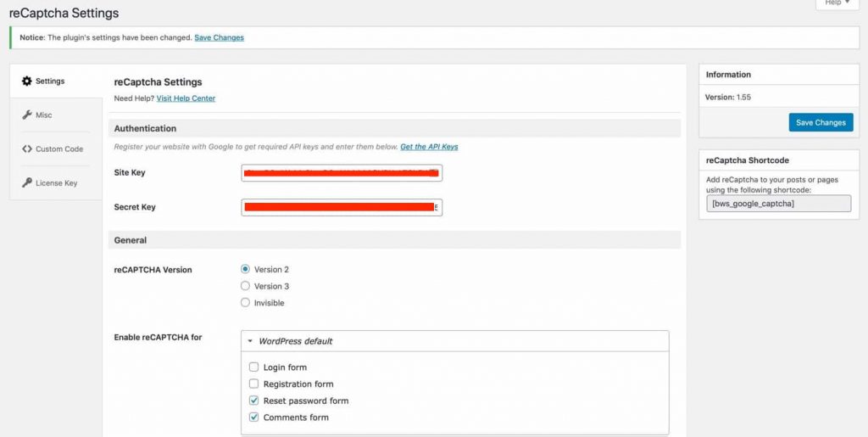Click Save Changes link in the notice

tap(220, 37)
